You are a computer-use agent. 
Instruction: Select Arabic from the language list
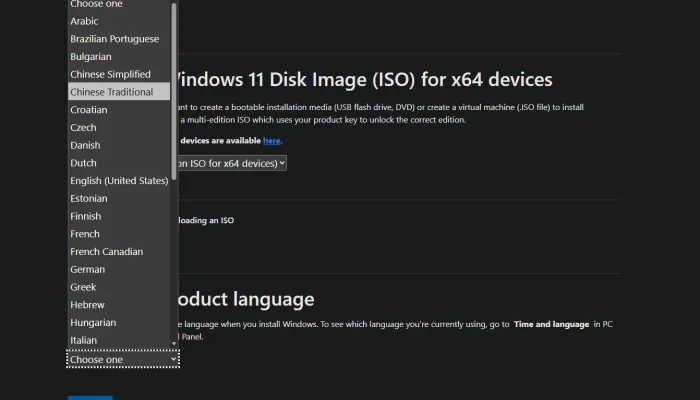[x=119, y=21]
